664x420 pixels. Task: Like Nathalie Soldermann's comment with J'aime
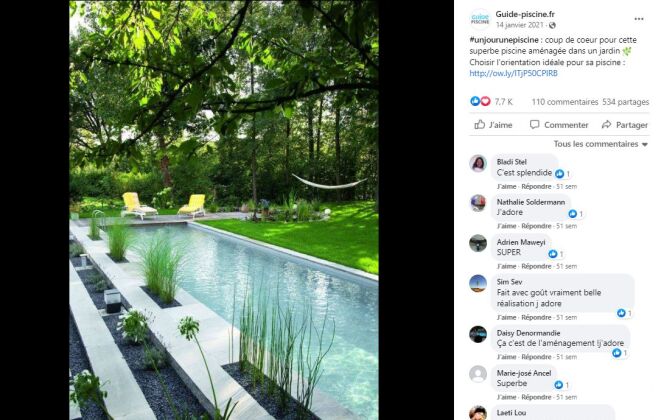coord(506,226)
